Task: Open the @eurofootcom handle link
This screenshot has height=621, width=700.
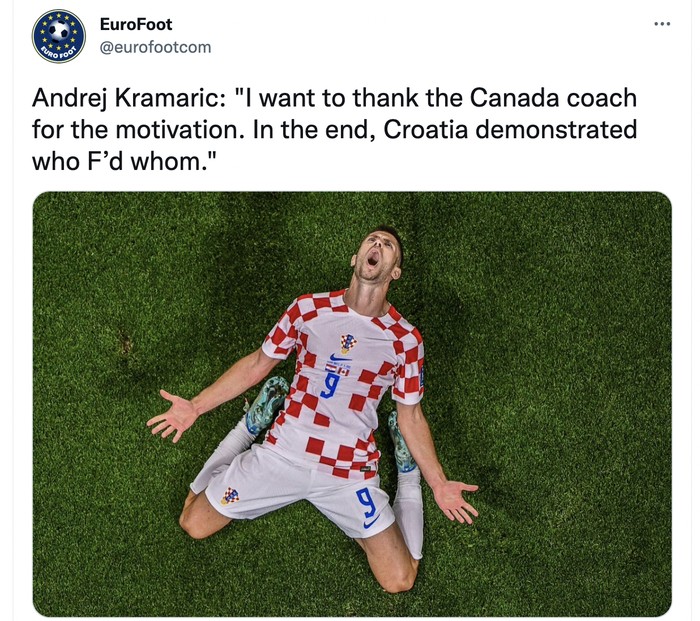Action: [x=155, y=47]
